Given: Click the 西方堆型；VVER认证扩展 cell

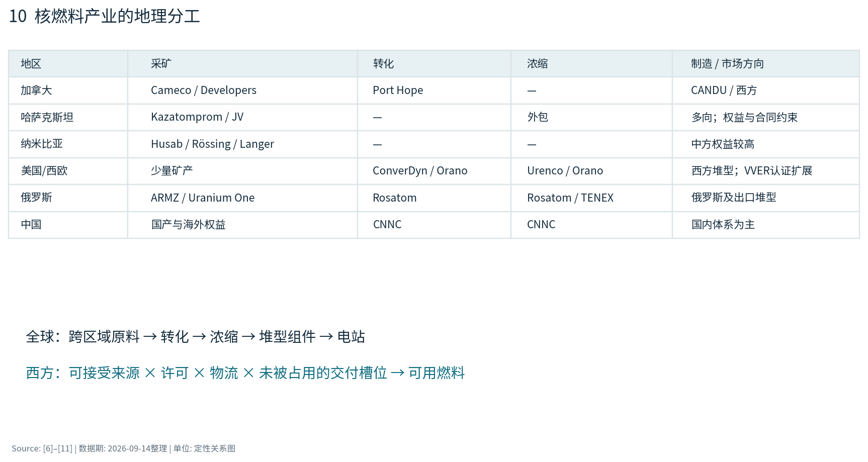Looking at the screenshot, I should point(766,171).
